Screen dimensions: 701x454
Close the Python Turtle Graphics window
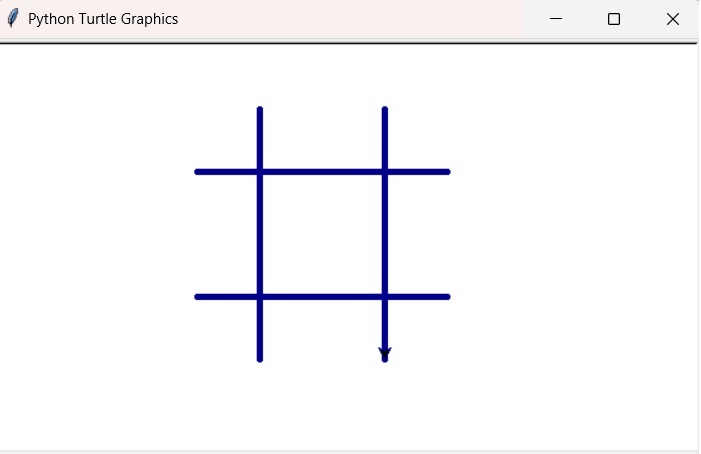click(672, 19)
